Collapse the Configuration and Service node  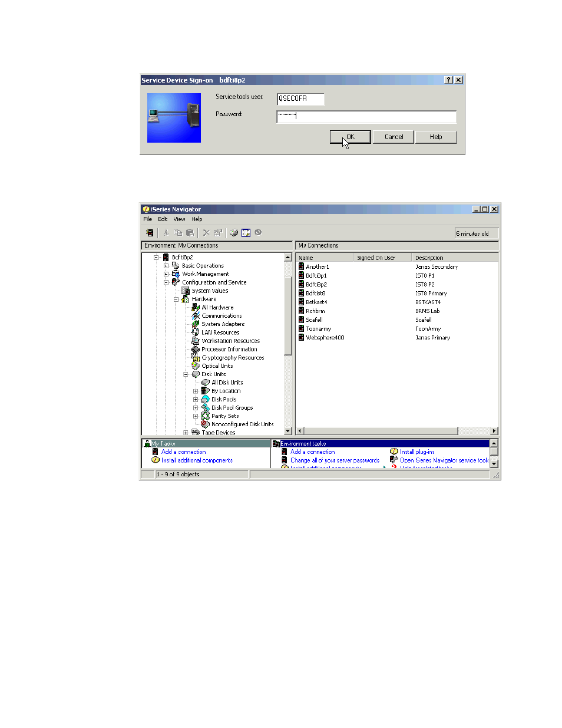(166, 282)
